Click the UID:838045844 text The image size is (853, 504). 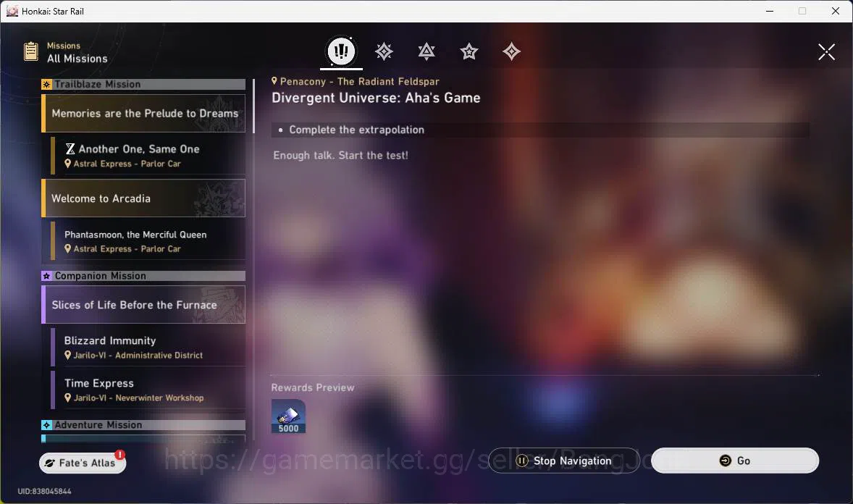[45, 491]
